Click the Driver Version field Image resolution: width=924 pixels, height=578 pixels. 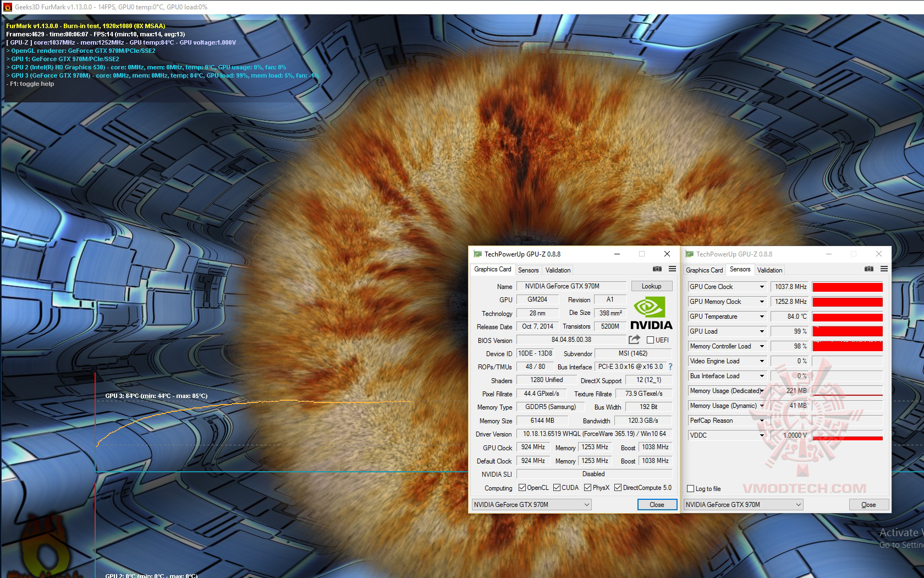(x=595, y=434)
